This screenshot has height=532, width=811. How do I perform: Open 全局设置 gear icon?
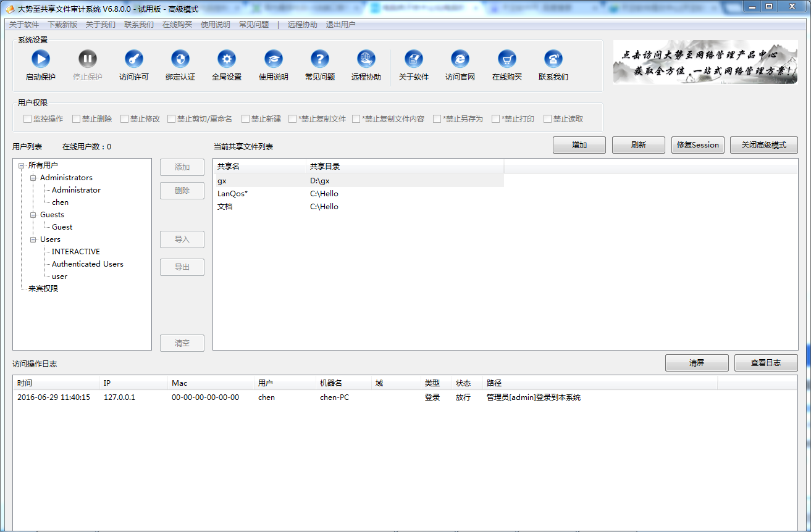[227, 59]
